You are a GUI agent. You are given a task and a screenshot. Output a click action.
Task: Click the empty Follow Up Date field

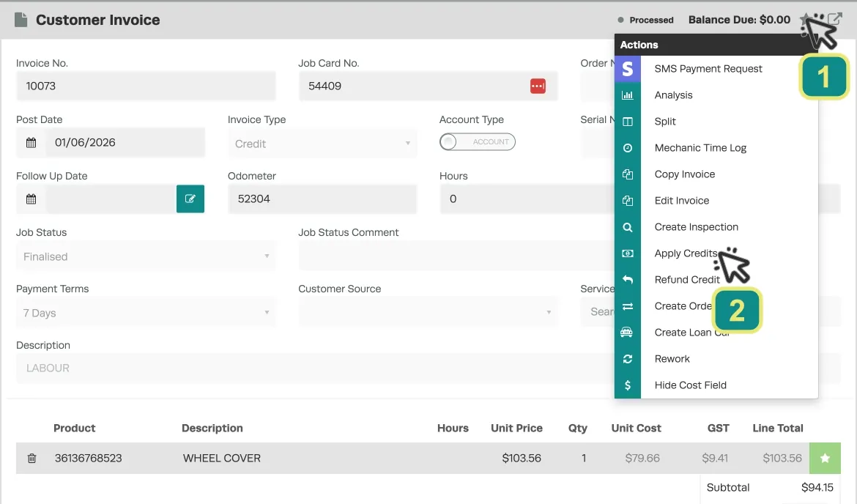111,199
